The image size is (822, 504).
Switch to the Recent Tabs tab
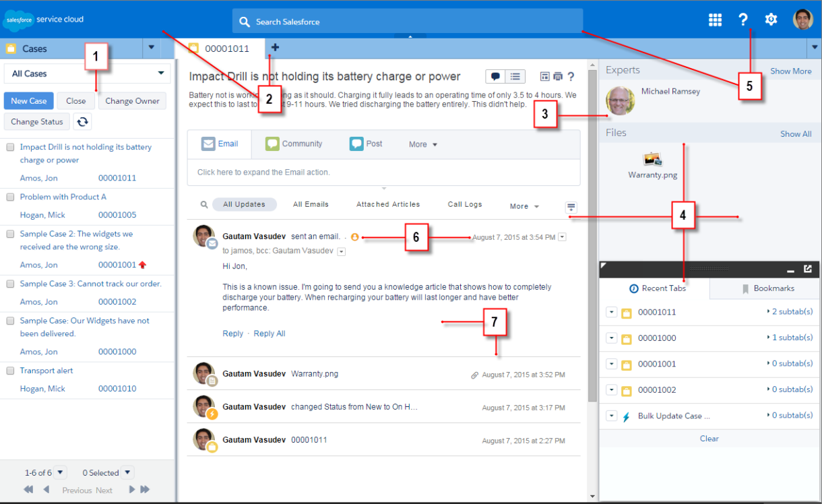pos(655,288)
